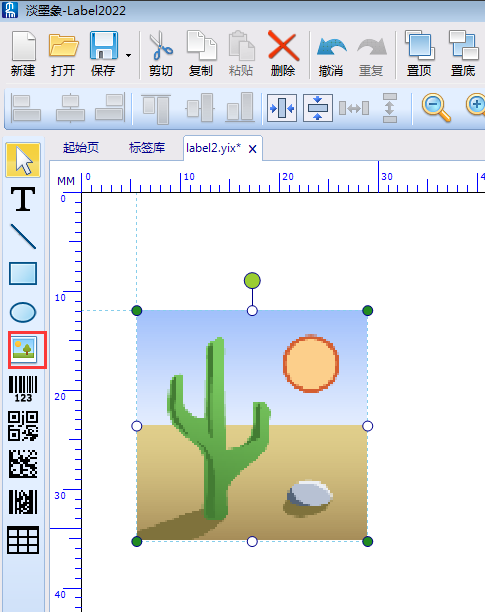Screen dimensions: 485x612
Task: Insert a Table with grid tool
Action: click(23, 540)
